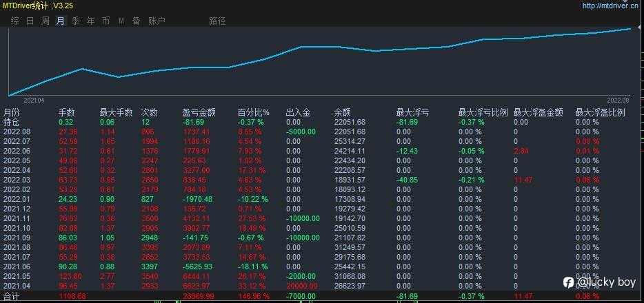Switch to the 年 yearly tab

91,21
